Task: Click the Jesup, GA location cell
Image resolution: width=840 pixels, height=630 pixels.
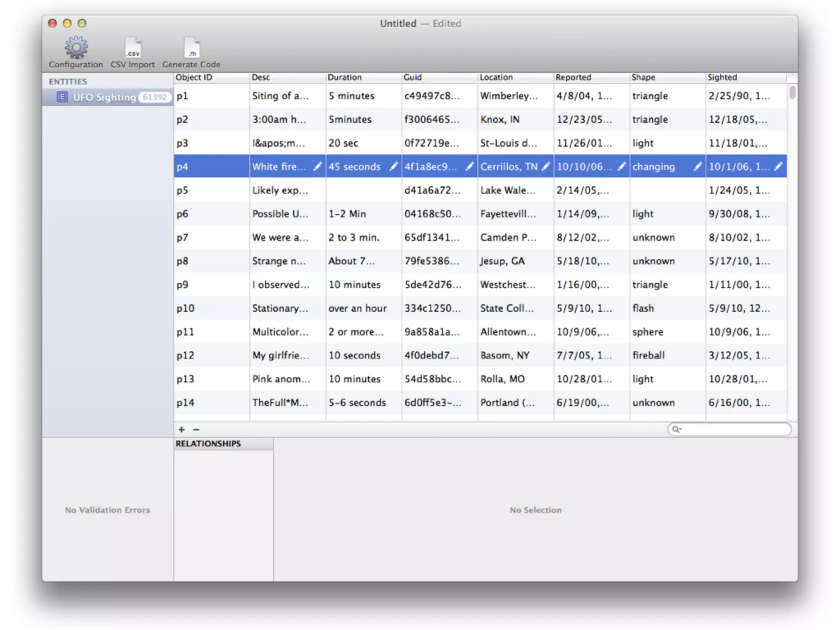Action: point(502,261)
